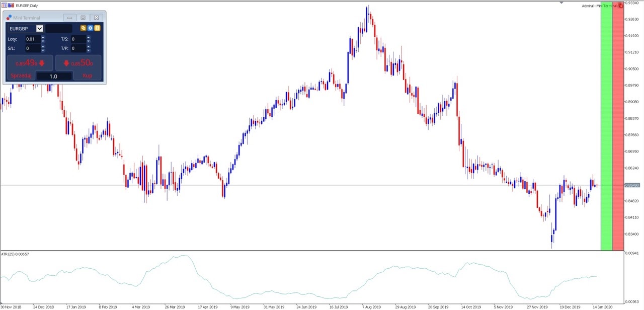Click price axis value 0.83400
644x310 pixels.
click(x=632, y=235)
